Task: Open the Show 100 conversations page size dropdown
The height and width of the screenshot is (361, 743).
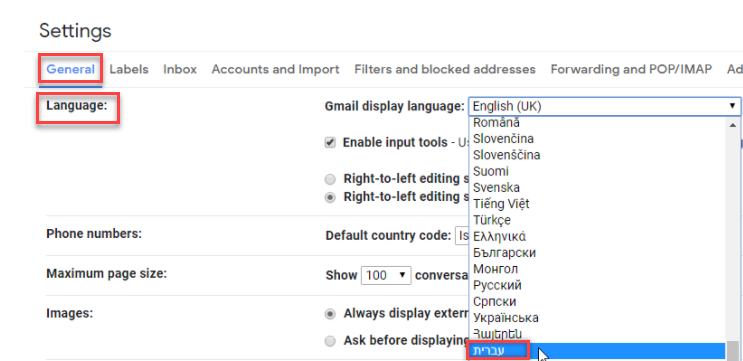Action: point(386,275)
